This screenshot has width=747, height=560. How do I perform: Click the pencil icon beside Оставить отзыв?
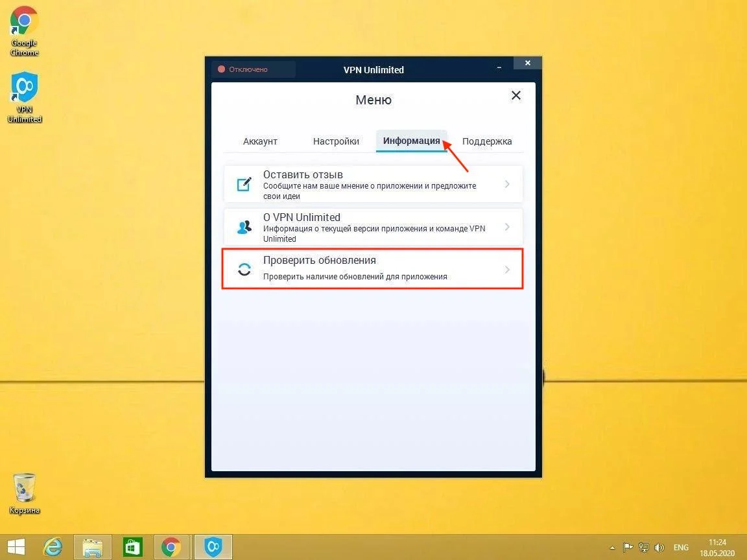(244, 185)
